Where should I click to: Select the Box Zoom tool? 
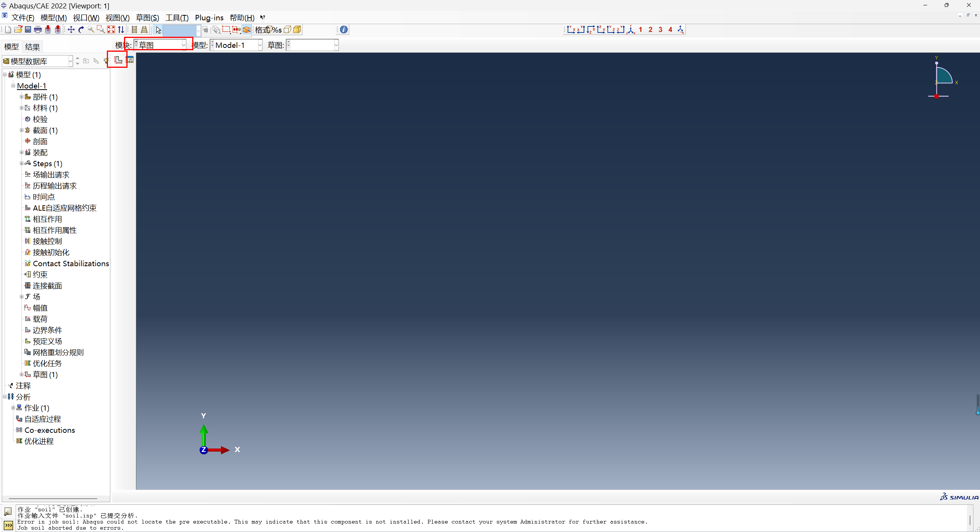click(101, 29)
